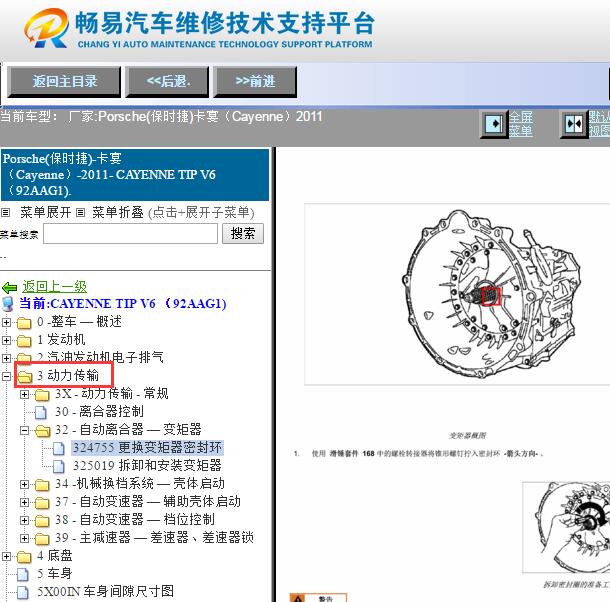Focus the 菜单搜索 input field
Screen dimensions: 610x602
point(130,234)
